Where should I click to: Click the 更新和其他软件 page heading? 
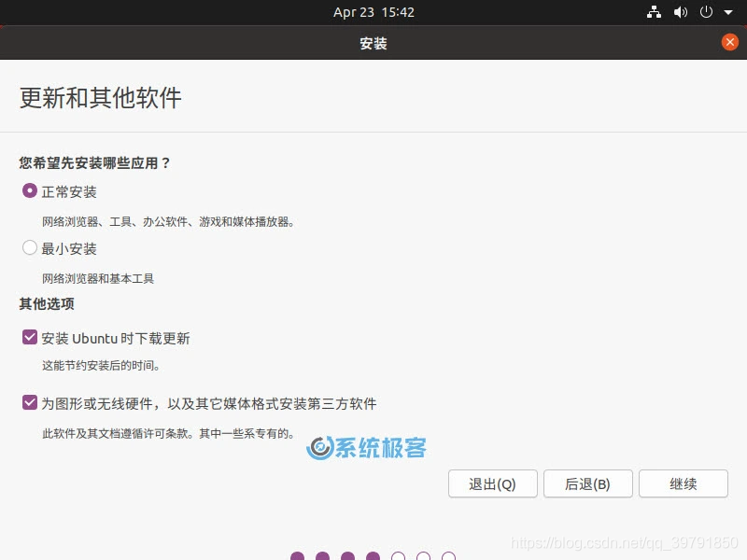point(101,98)
